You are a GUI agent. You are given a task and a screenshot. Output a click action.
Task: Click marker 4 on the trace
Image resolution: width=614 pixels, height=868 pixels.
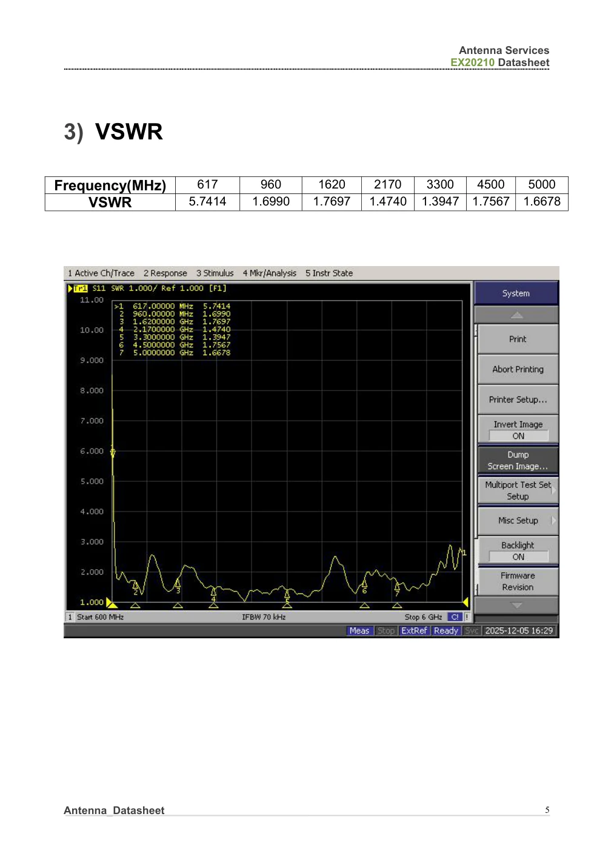(213, 595)
